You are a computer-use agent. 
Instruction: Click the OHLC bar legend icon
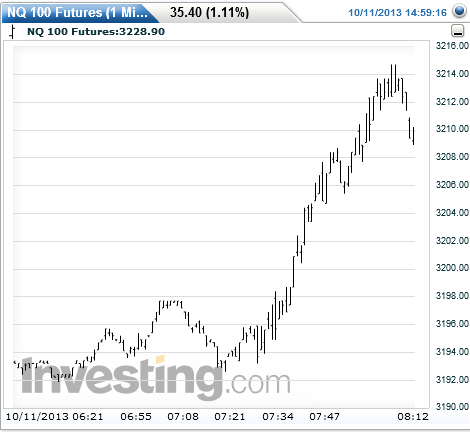[12, 32]
